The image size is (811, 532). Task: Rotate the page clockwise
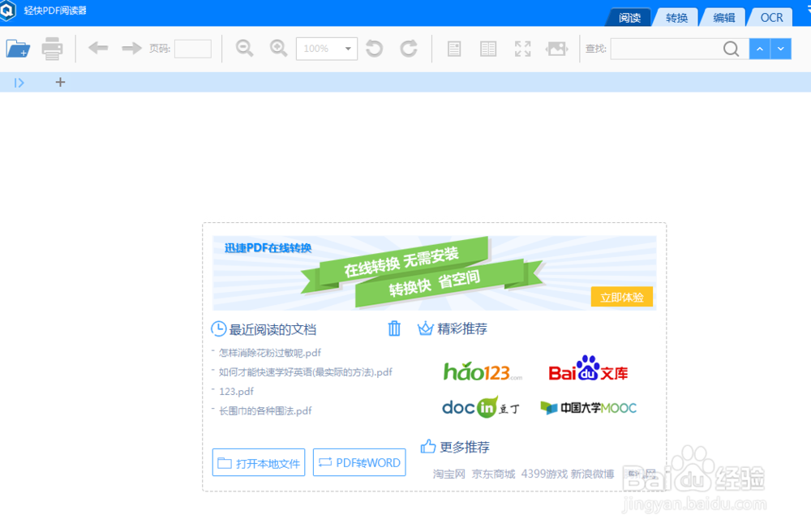point(407,48)
